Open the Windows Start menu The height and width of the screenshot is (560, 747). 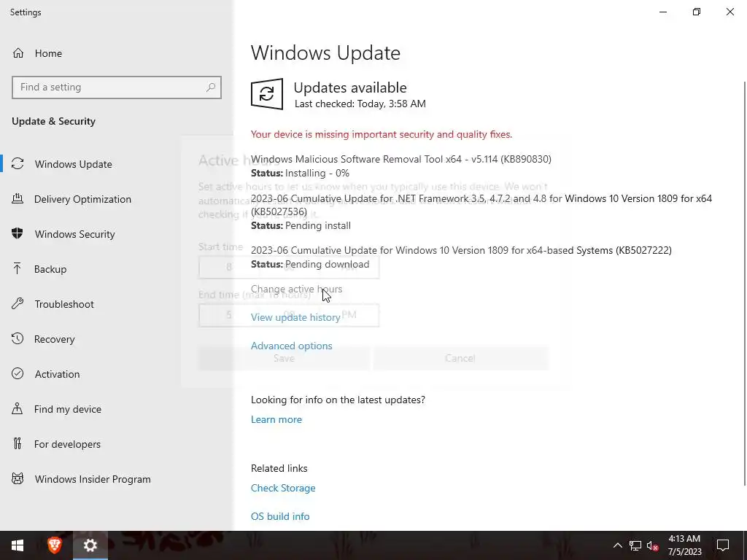18,545
